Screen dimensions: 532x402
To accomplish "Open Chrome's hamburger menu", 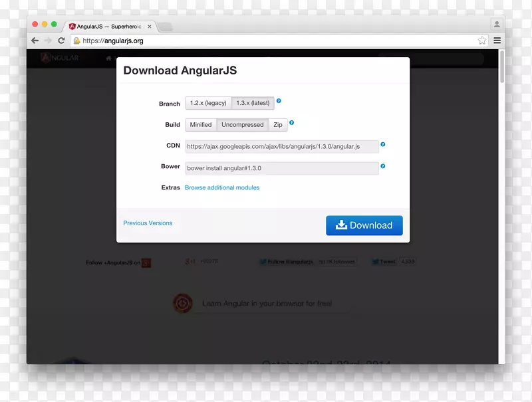I will point(497,40).
